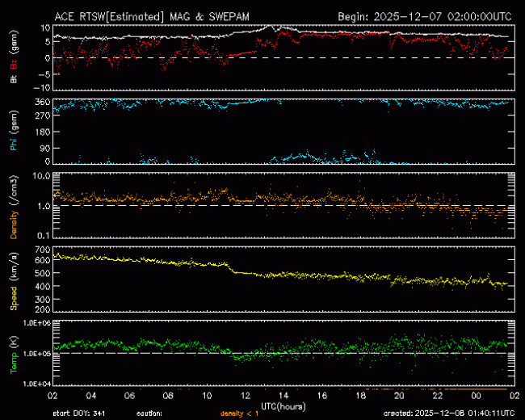Click the "14" hour label on the time axis
The image size is (525, 420).
284,396
